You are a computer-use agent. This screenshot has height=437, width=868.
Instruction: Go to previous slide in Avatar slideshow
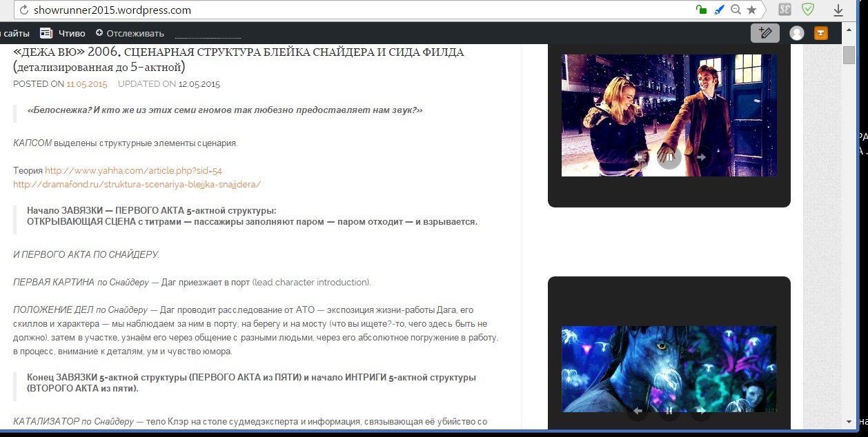click(x=638, y=411)
